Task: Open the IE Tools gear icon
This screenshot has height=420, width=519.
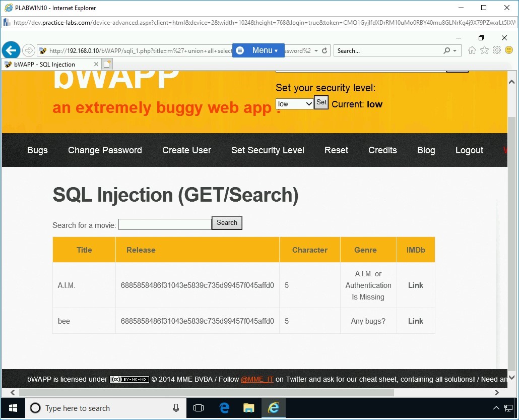Action: pos(497,50)
